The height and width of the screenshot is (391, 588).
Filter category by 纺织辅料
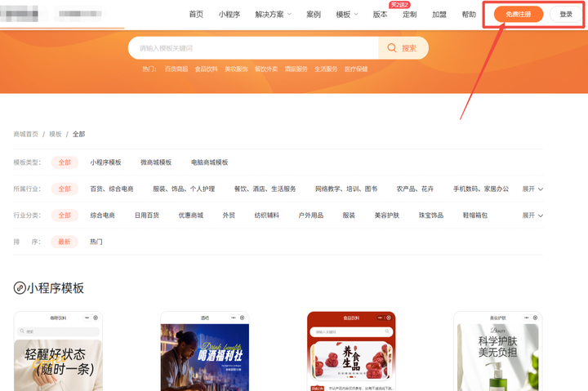tap(266, 215)
